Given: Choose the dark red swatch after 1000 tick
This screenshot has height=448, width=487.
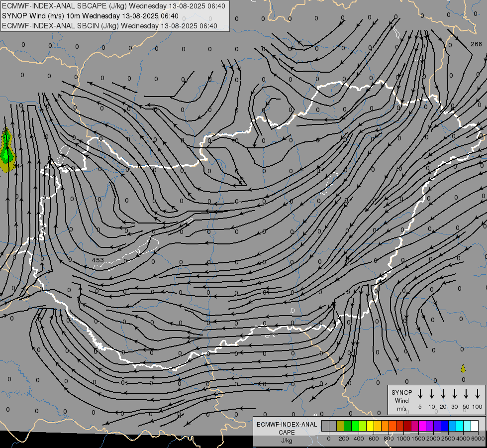Looking at the screenshot, I should [407, 426].
